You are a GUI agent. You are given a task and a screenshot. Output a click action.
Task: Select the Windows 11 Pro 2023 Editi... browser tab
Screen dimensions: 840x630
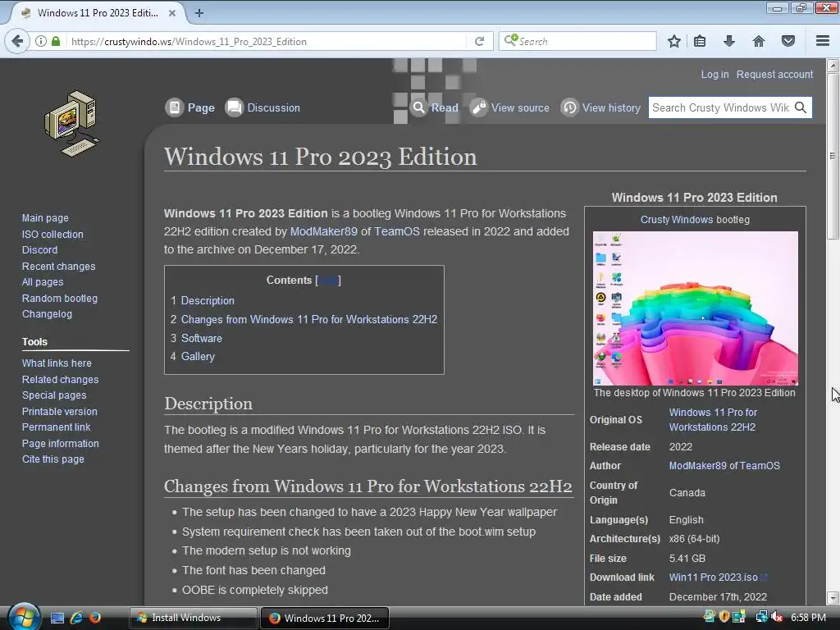(98, 13)
